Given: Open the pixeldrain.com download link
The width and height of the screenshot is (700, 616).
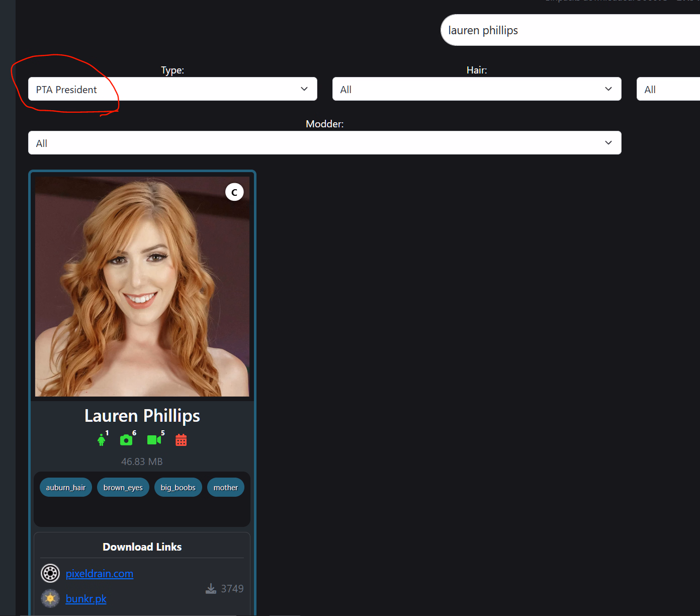Looking at the screenshot, I should pyautogui.click(x=100, y=574).
